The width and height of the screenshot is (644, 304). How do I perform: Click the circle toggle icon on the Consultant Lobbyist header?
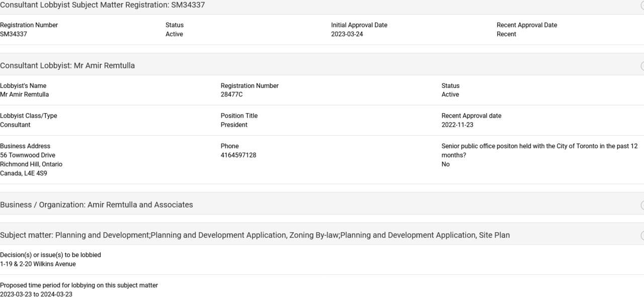point(642,66)
